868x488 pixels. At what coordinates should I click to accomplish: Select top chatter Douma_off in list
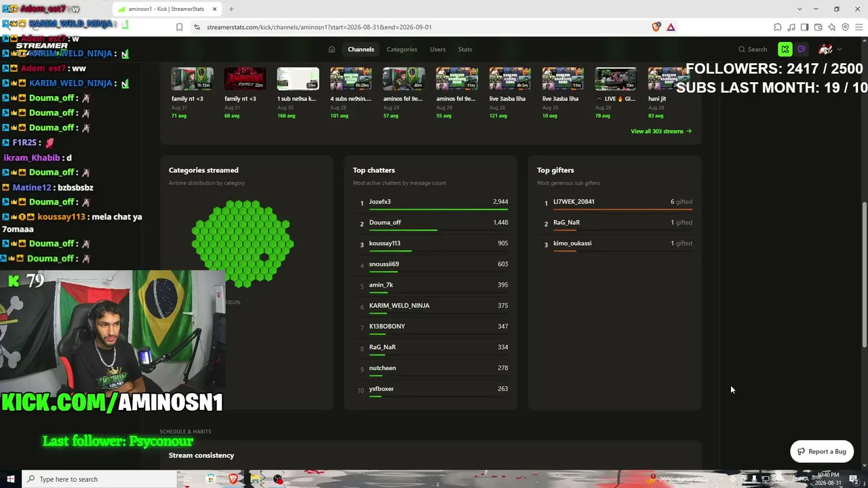pyautogui.click(x=385, y=222)
